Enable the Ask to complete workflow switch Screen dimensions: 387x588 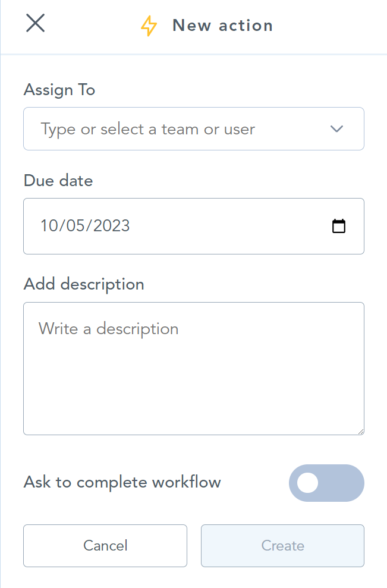pyautogui.click(x=326, y=483)
